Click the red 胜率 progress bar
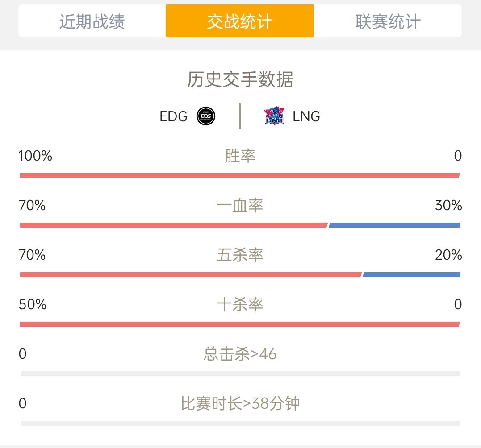The height and width of the screenshot is (448, 481). tap(240, 175)
